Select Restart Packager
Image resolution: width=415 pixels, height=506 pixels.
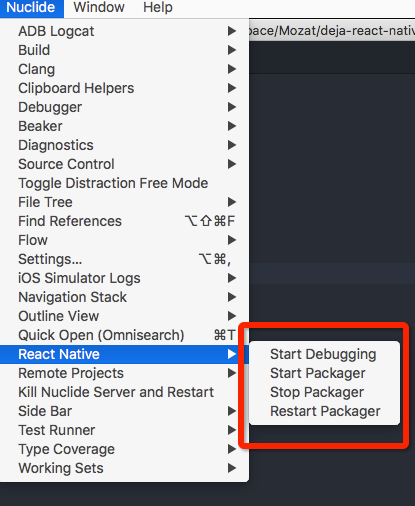click(324, 411)
